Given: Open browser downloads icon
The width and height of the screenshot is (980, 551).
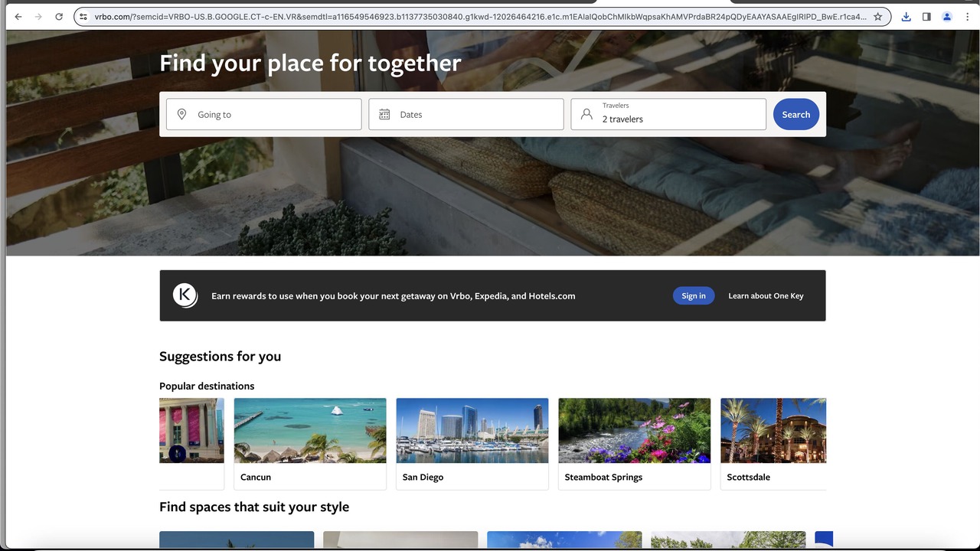Looking at the screenshot, I should point(906,17).
